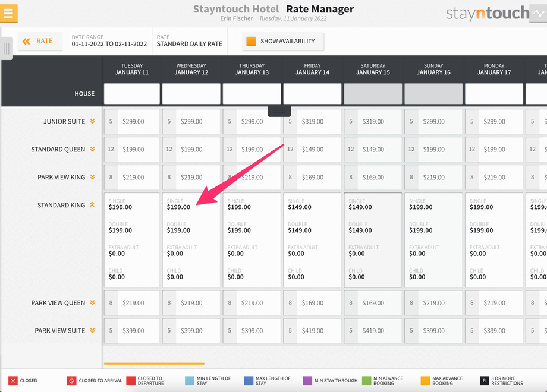Open Park View Suite rate for Monday
547x392 pixels.
[494, 330]
